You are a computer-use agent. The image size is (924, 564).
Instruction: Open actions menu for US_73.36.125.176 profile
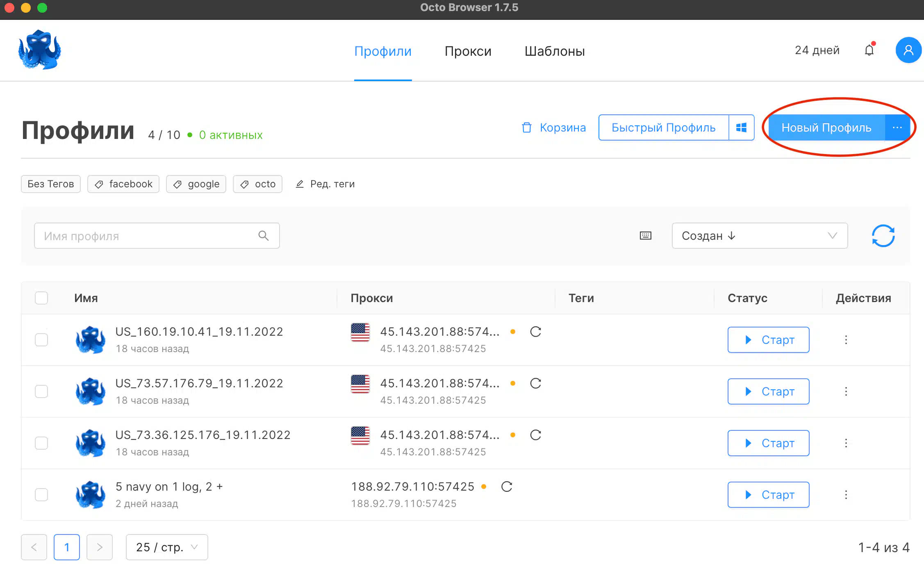point(846,443)
